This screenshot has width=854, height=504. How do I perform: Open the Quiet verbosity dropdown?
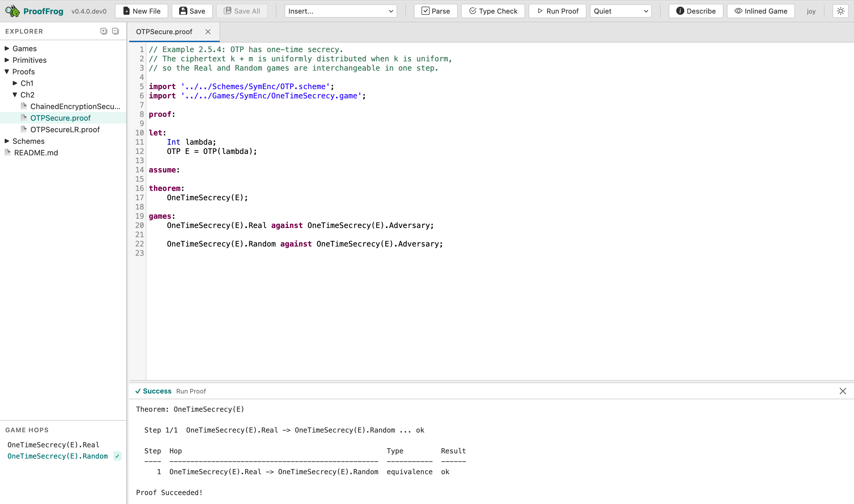621,11
